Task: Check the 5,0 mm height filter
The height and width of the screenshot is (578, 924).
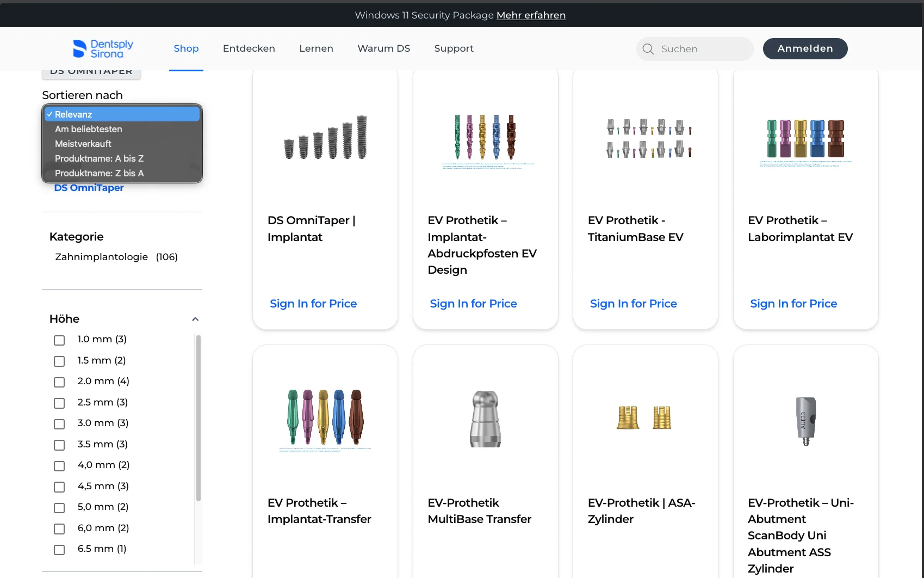Action: tap(59, 508)
